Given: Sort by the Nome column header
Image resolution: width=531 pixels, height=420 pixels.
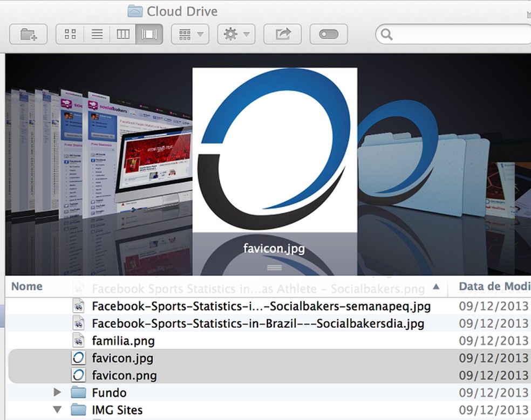Looking at the screenshot, I should click(x=27, y=287).
